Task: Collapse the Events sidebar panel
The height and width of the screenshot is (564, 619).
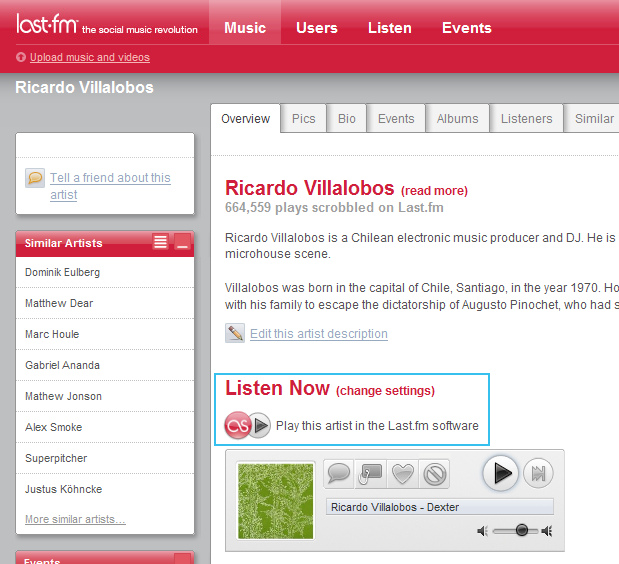Action: pyautogui.click(x=182, y=558)
